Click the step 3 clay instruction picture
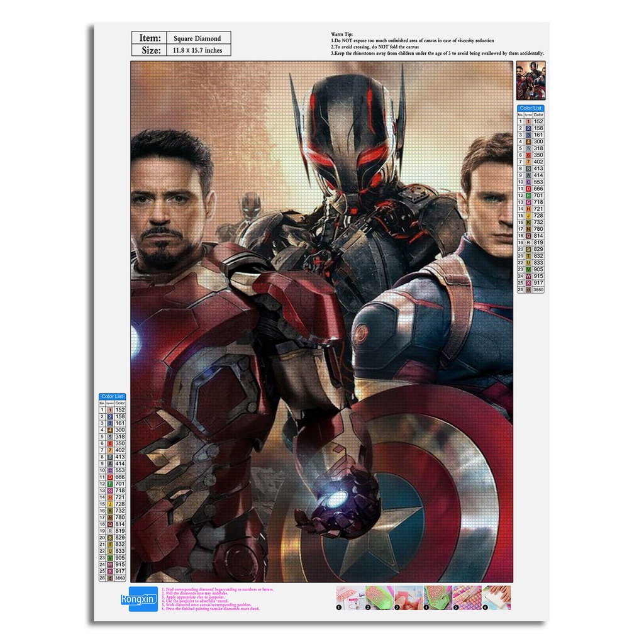Image resolution: width=644 pixels, height=644 pixels. 409,596
